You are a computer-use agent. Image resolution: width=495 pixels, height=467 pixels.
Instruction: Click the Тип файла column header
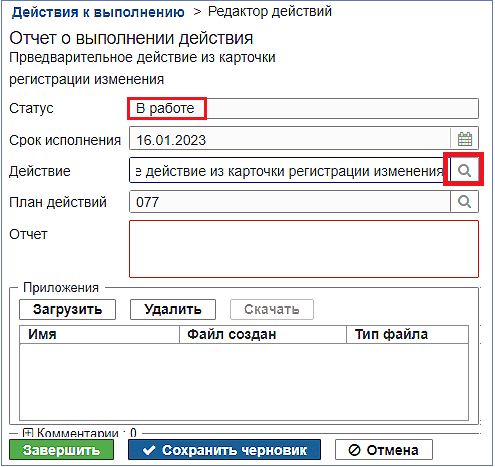pyautogui.click(x=407, y=334)
